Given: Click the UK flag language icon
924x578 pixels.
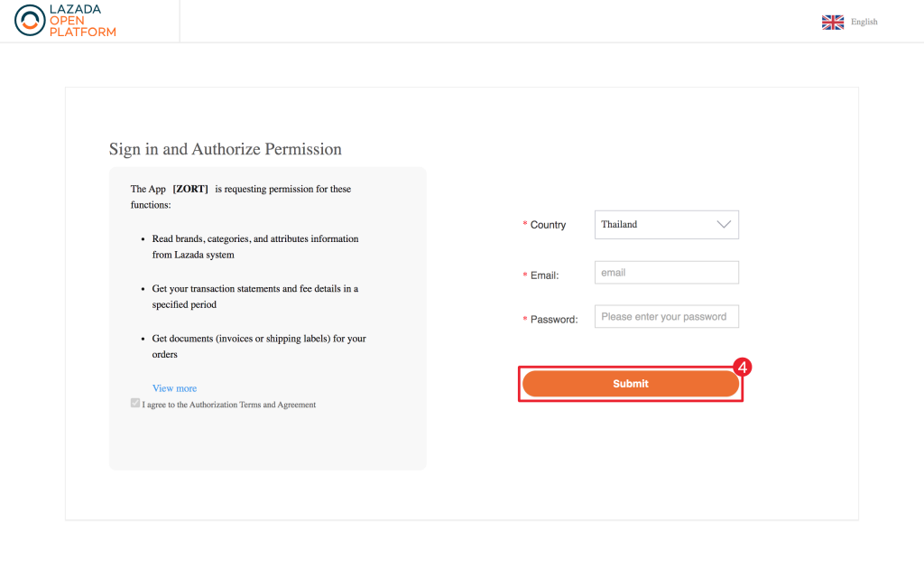Looking at the screenshot, I should pos(833,23).
